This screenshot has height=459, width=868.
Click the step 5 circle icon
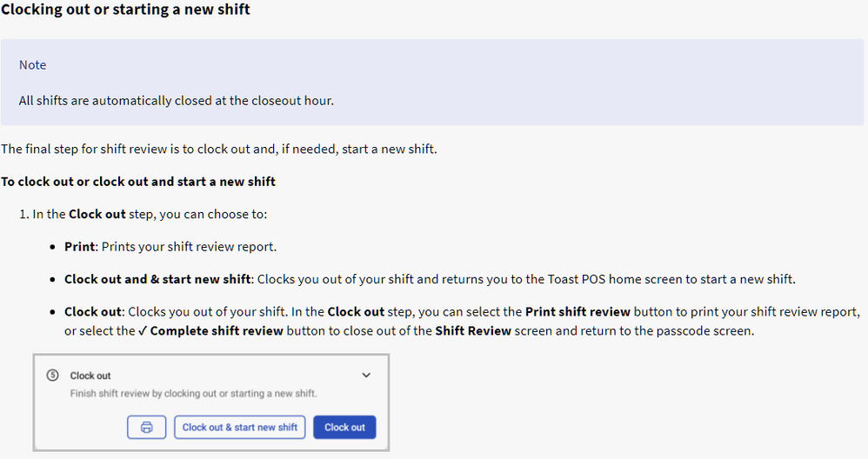click(x=53, y=376)
